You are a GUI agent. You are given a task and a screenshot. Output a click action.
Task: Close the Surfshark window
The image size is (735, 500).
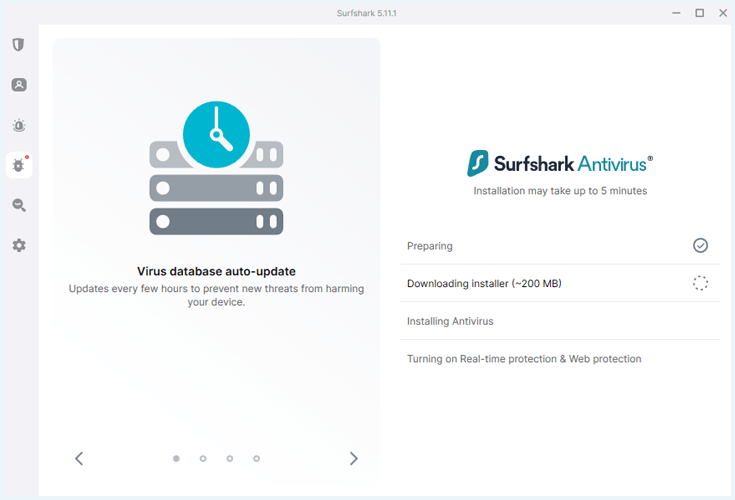723,13
